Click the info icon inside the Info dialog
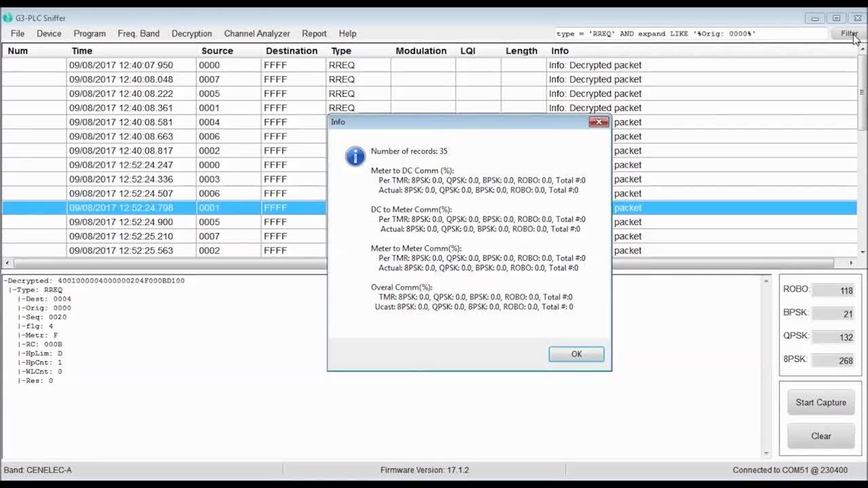868x488 pixels. (355, 156)
